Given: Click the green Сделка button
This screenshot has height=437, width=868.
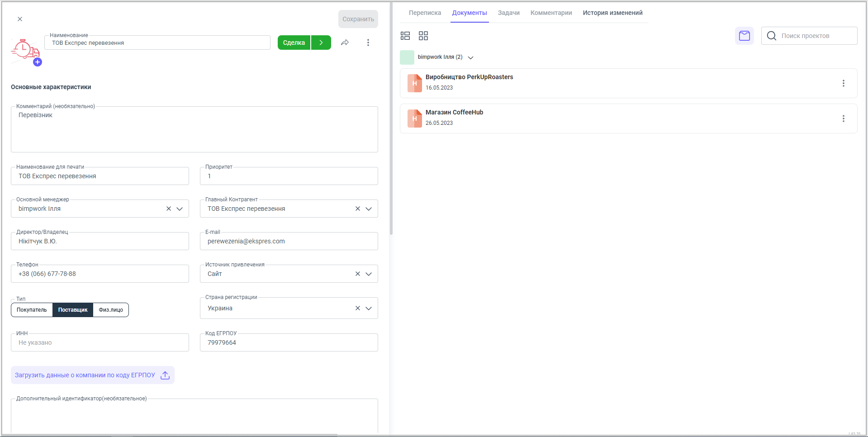Looking at the screenshot, I should [294, 43].
